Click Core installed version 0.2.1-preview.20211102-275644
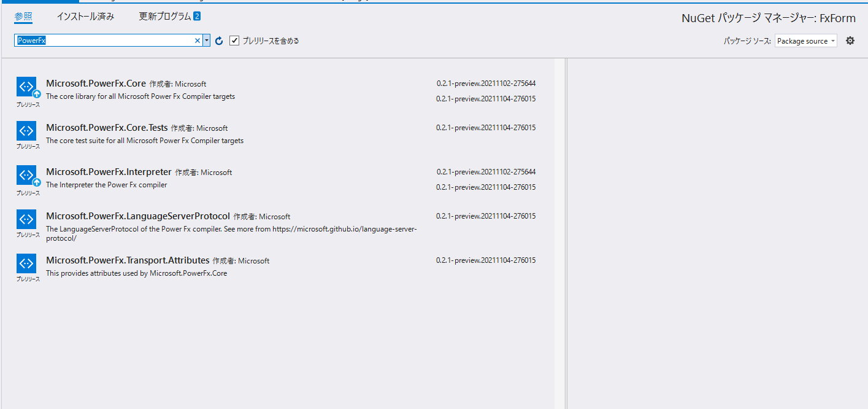The height and width of the screenshot is (409, 868). tap(486, 84)
